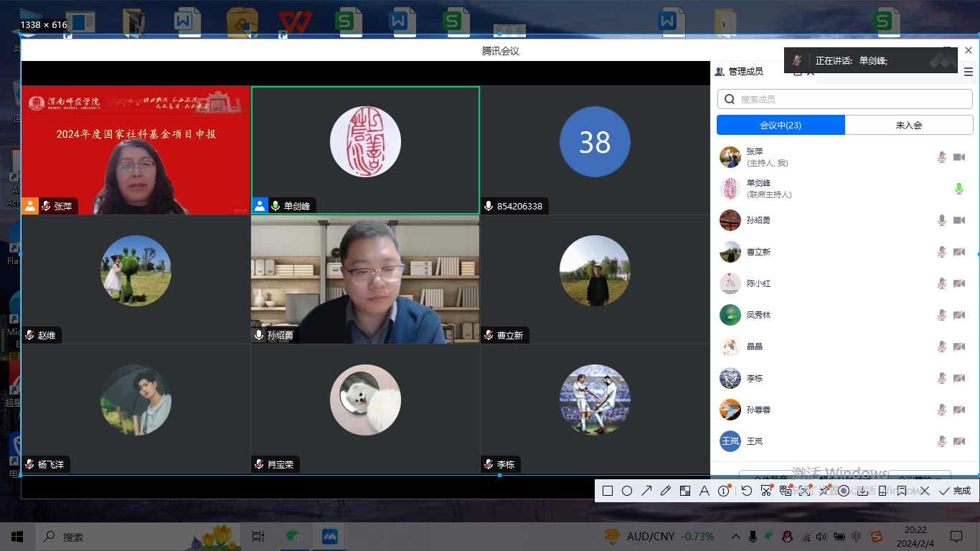
Task: Start screen recording from screenshot toolbar
Action: click(844, 491)
